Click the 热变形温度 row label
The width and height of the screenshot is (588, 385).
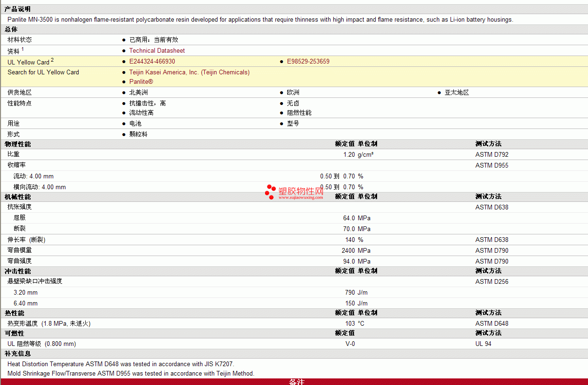[x=49, y=323]
